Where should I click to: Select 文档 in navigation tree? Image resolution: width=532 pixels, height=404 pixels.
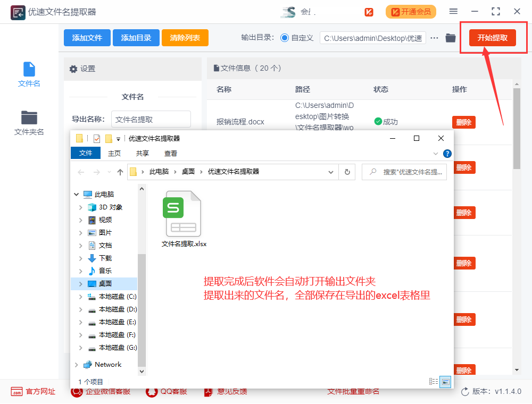[x=104, y=246]
